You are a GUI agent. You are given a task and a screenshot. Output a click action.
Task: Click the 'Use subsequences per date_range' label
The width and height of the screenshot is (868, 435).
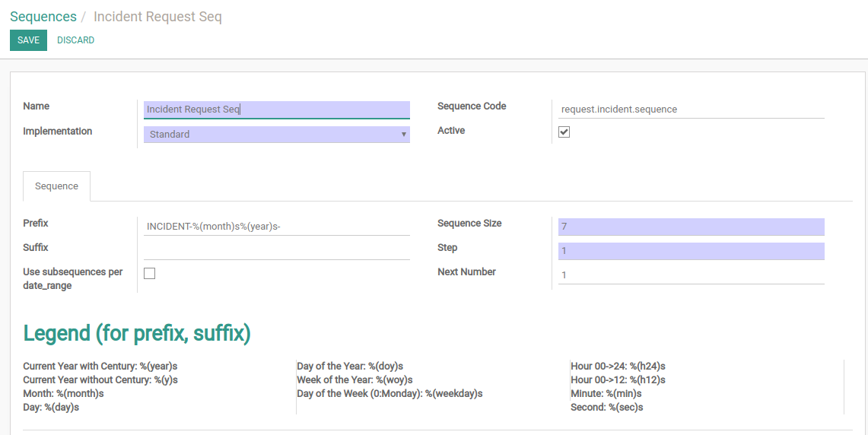72,278
